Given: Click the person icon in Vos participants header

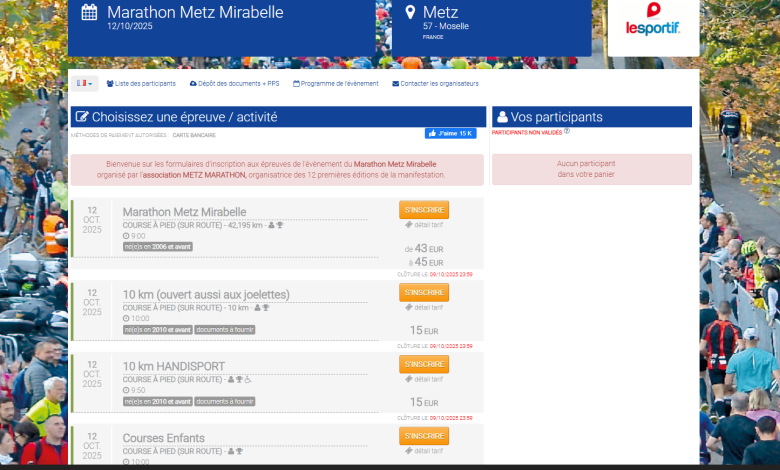Looking at the screenshot, I should tap(502, 117).
